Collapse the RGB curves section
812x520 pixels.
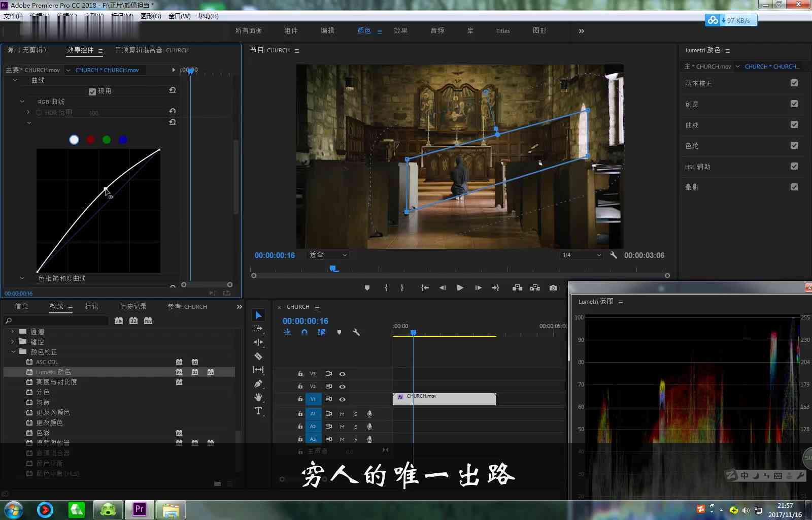click(x=22, y=102)
